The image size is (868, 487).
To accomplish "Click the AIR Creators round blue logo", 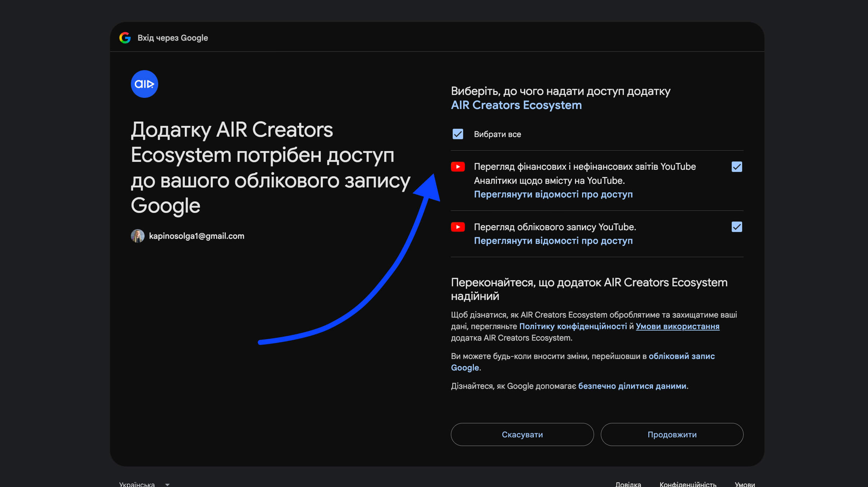I will (x=145, y=84).
